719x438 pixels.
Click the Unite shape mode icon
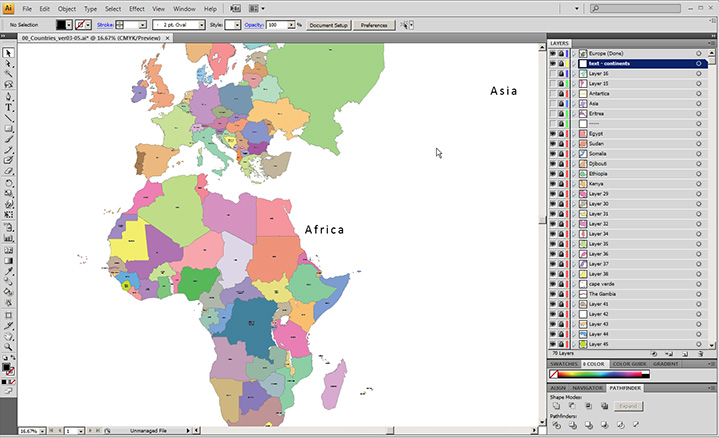[556, 405]
